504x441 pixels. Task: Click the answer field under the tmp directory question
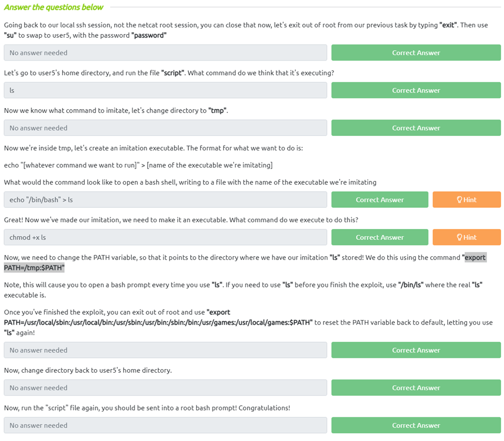pos(165,128)
